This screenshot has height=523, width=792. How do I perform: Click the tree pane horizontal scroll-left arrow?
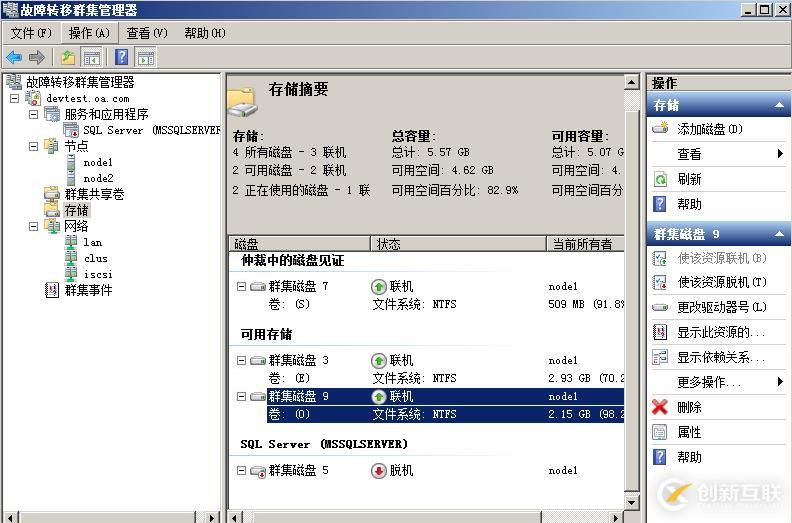click(x=10, y=517)
